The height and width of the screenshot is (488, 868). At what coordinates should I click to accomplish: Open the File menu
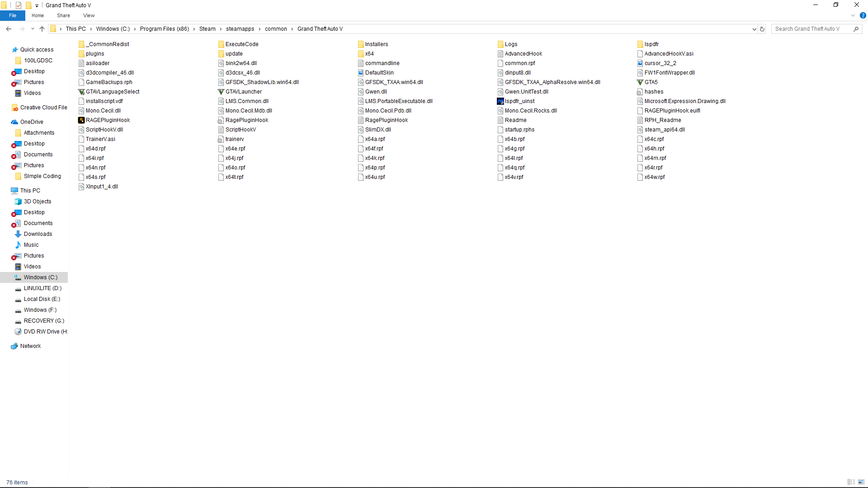[x=13, y=15]
